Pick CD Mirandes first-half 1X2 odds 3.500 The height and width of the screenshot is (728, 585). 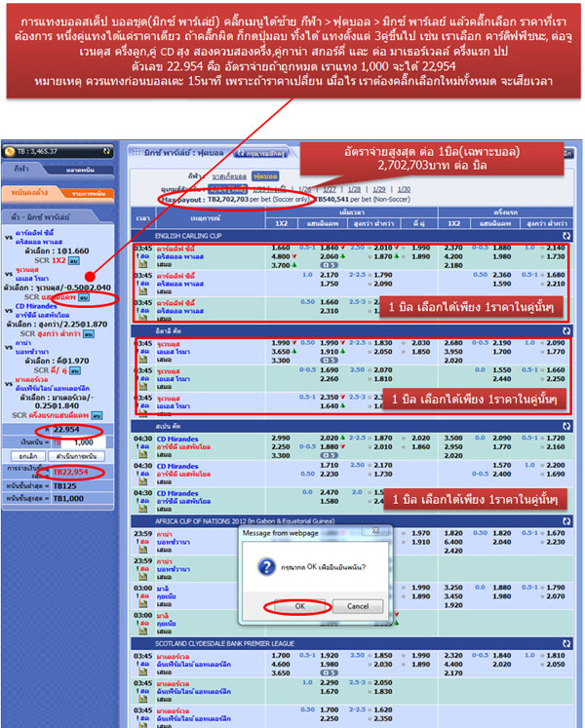[x=453, y=439]
